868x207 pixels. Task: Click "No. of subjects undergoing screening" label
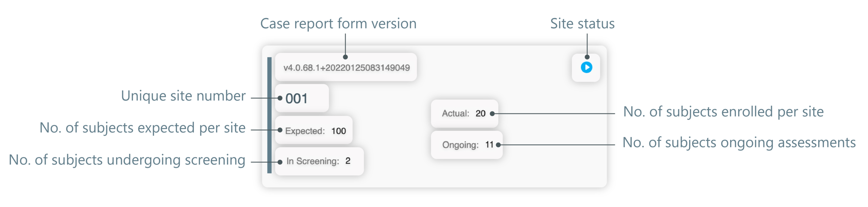click(x=127, y=160)
